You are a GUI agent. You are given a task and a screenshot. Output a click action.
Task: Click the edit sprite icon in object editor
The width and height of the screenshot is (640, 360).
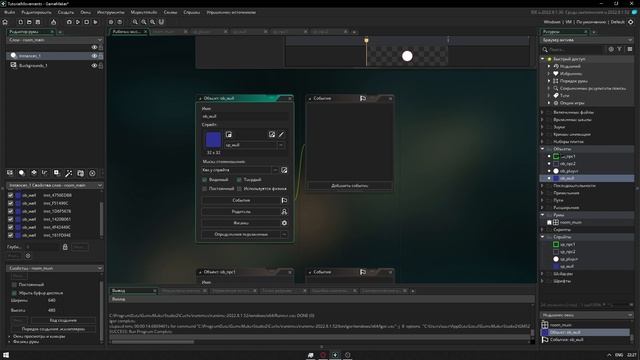[272, 134]
